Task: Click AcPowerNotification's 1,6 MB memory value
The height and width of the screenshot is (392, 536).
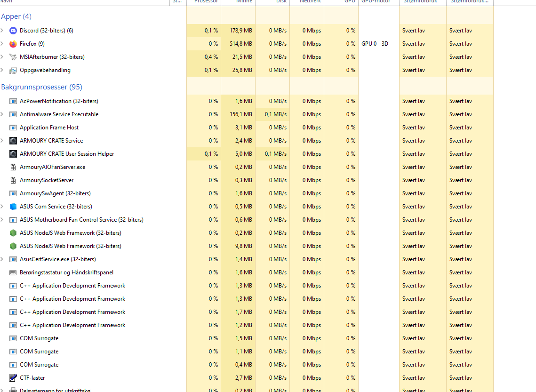Action: tap(244, 101)
